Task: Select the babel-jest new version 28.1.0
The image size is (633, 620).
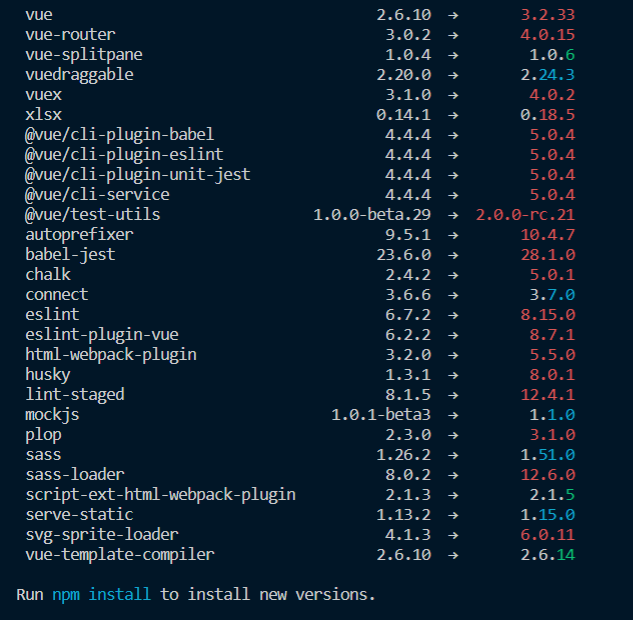Action: [547, 254]
